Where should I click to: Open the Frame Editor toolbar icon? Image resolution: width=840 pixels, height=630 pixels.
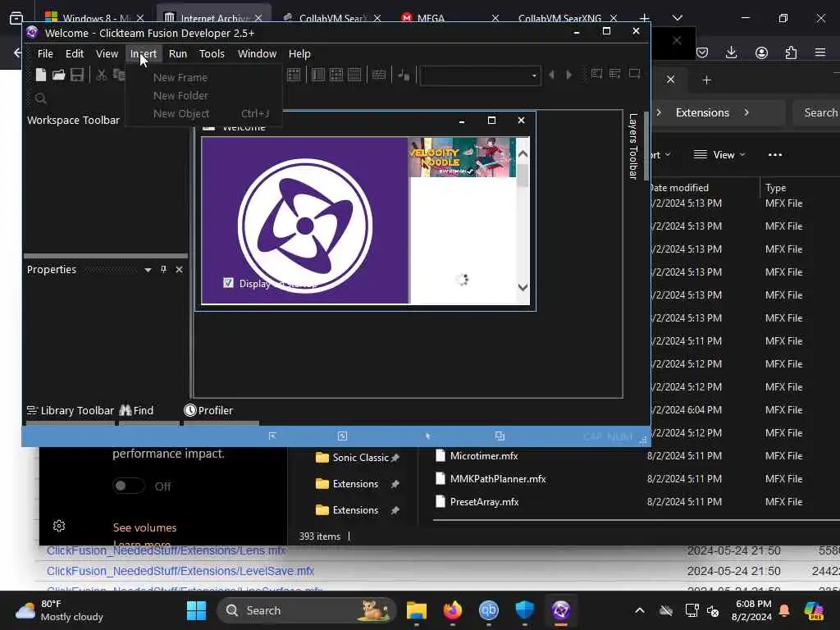(x=318, y=75)
